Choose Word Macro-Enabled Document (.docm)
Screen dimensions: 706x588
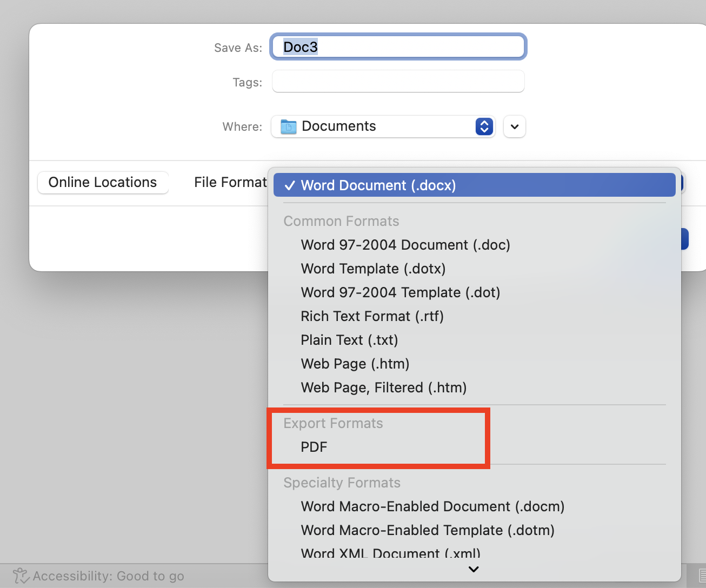coord(475,506)
